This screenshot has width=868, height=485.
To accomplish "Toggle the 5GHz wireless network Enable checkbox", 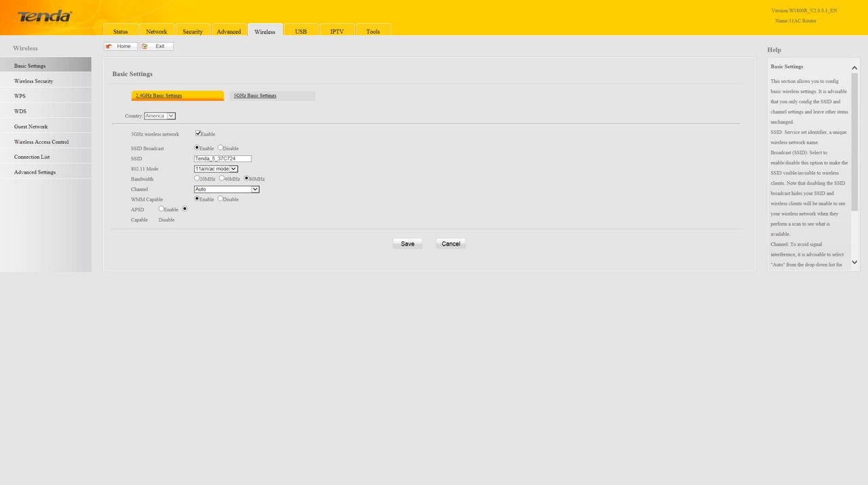I will (198, 134).
